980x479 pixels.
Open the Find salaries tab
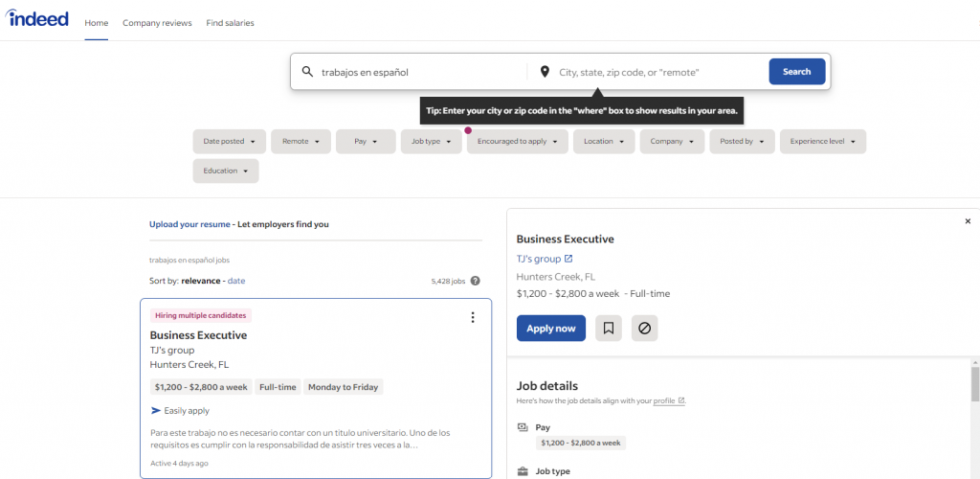pyautogui.click(x=230, y=23)
